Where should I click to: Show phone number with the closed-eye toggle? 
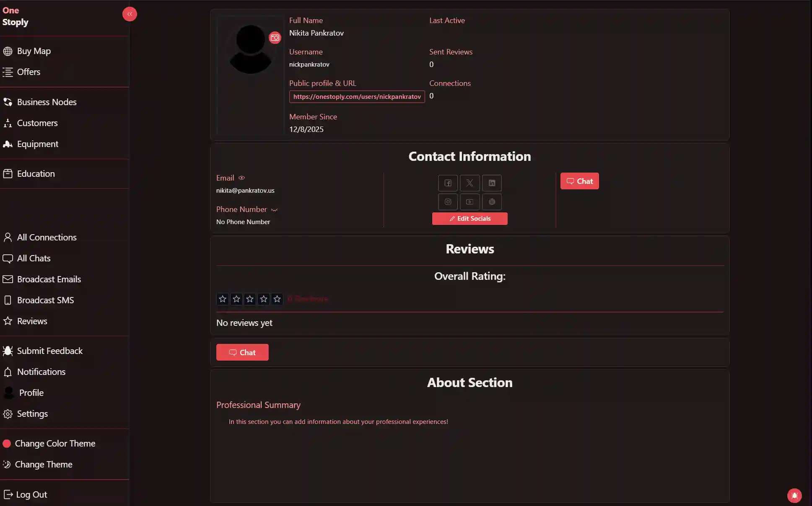click(x=275, y=210)
